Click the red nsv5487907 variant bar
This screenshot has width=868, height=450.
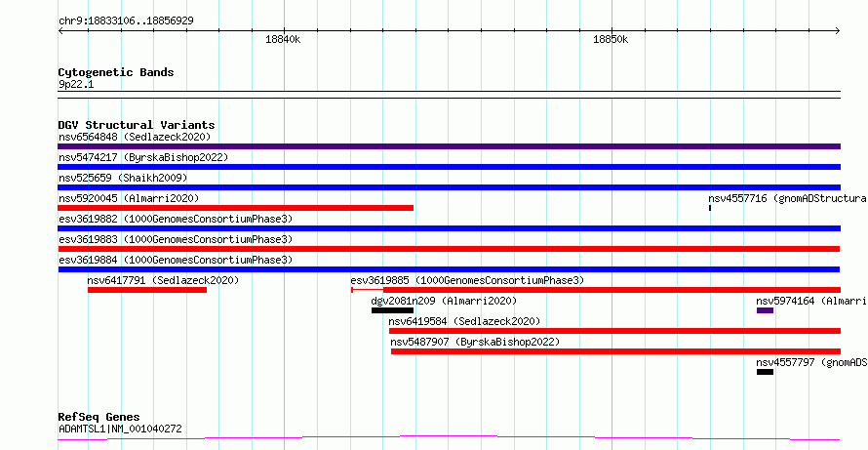(615, 351)
